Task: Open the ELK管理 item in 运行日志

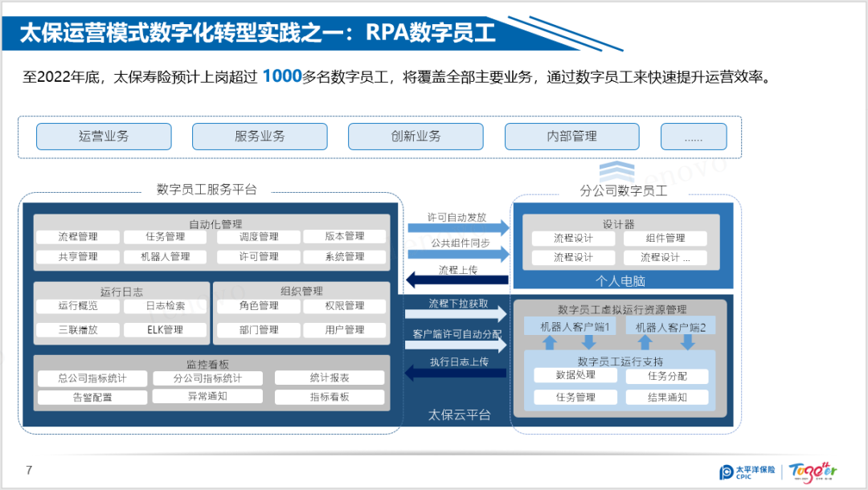Action: pos(166,329)
